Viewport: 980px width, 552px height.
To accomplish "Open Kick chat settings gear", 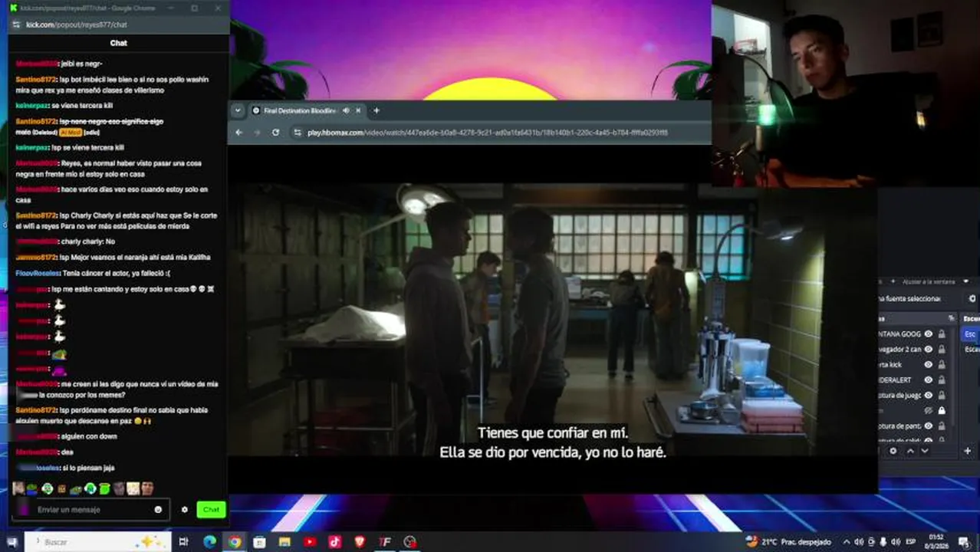I will tap(184, 510).
